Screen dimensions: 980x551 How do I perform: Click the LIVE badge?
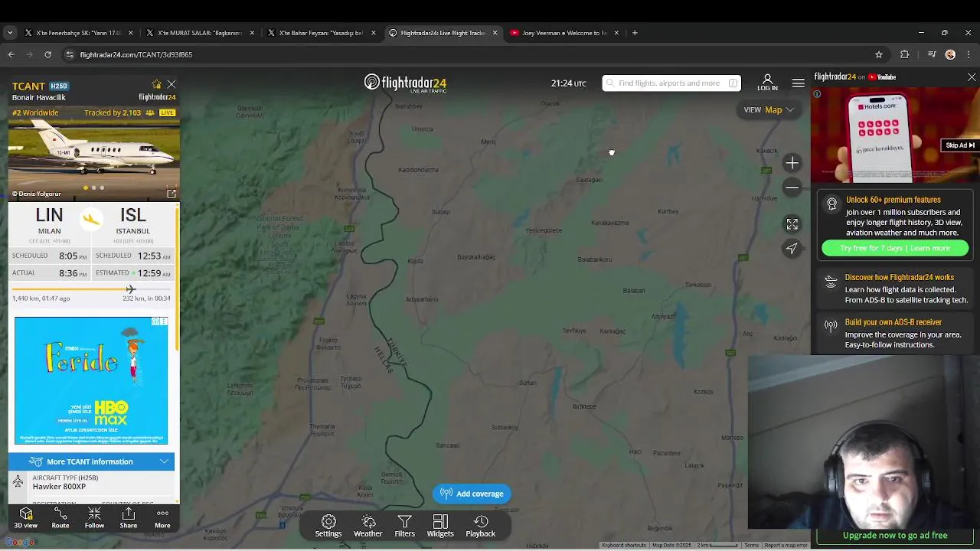[x=167, y=112]
